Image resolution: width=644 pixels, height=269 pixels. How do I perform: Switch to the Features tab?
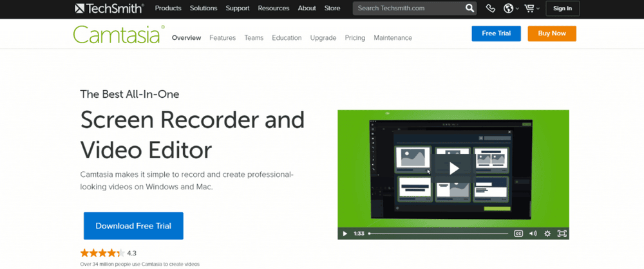click(222, 38)
